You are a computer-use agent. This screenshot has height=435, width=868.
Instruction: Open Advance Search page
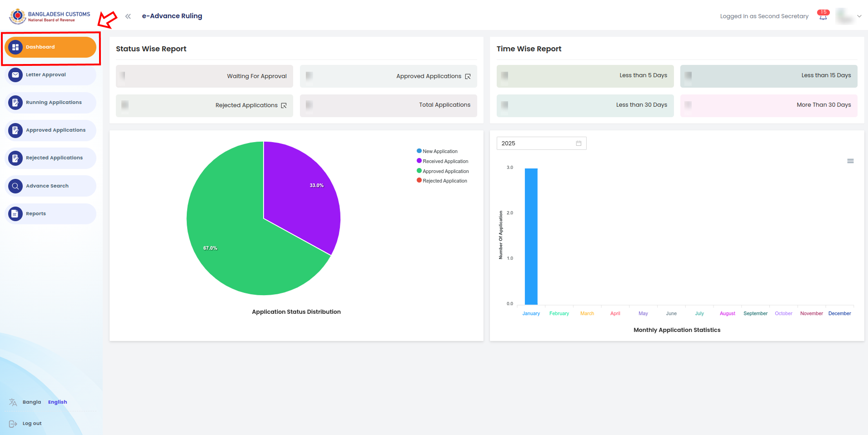(x=50, y=186)
